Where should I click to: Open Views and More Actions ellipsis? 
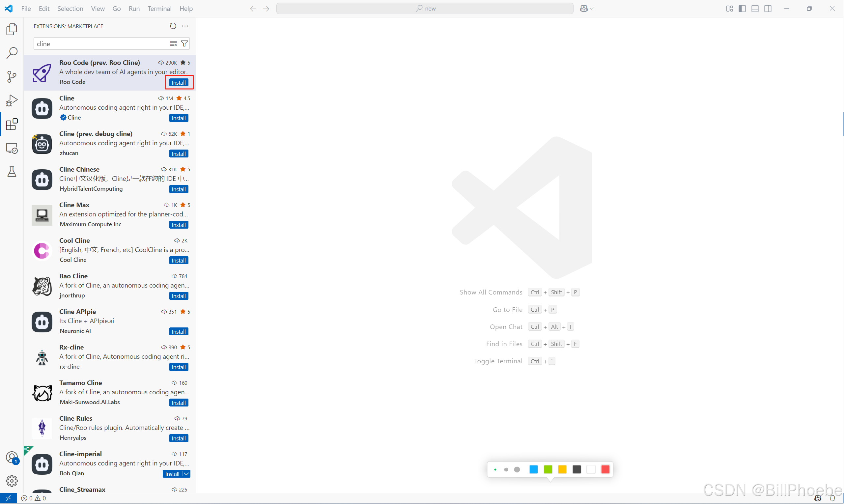(x=185, y=26)
